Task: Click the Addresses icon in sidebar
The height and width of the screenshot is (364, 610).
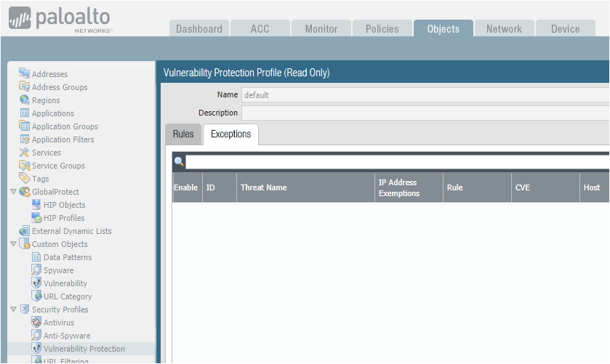Action: pyautogui.click(x=24, y=73)
